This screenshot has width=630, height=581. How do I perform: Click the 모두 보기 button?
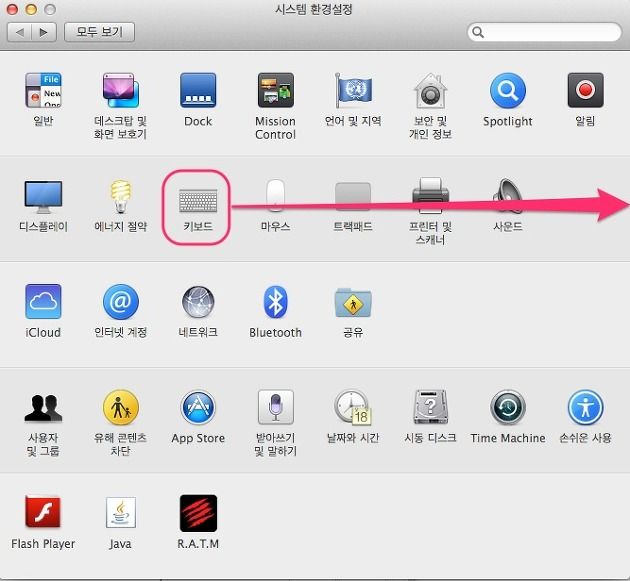99,32
